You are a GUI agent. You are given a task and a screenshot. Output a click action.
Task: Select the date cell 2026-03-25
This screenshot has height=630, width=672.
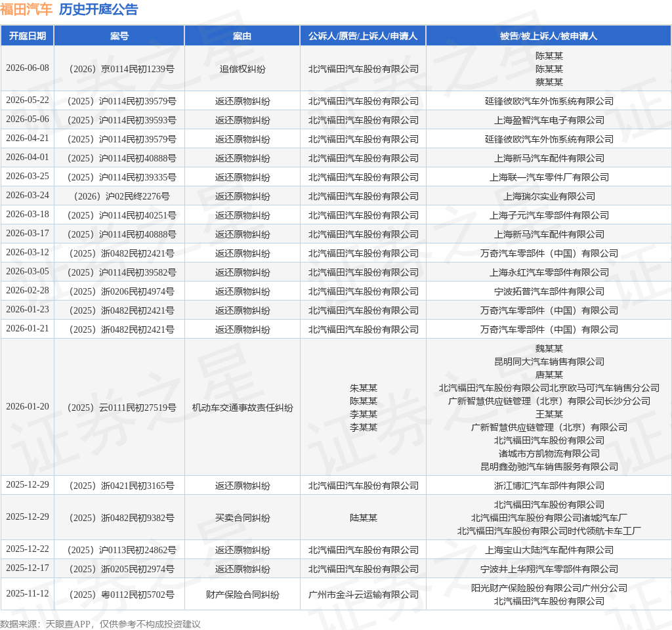(28, 176)
